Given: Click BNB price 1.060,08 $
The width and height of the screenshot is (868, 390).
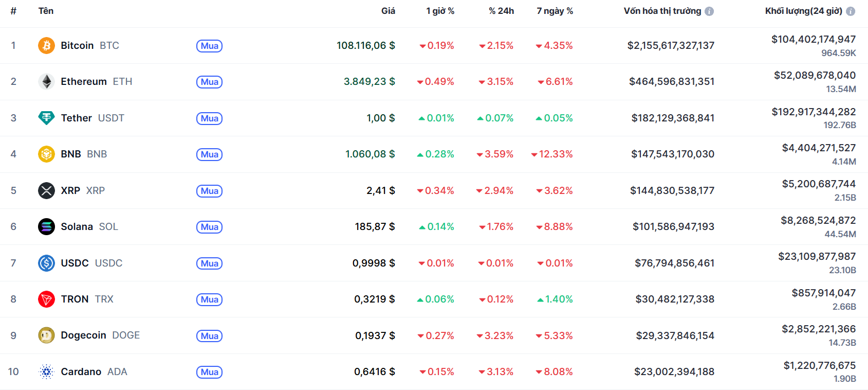Looking at the screenshot, I should (370, 154).
